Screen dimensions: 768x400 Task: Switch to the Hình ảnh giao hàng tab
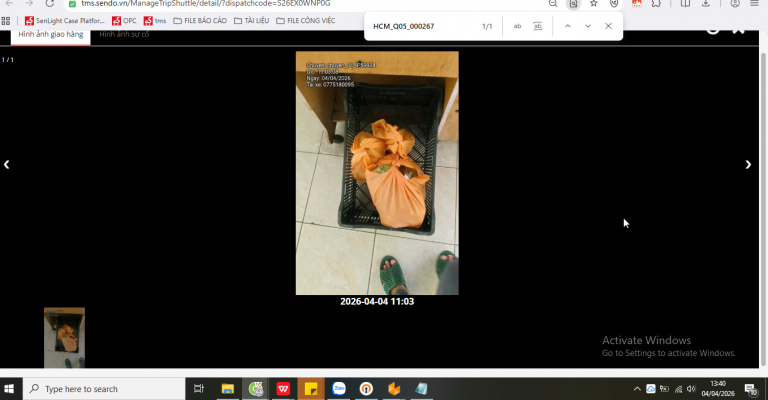pyautogui.click(x=50, y=35)
